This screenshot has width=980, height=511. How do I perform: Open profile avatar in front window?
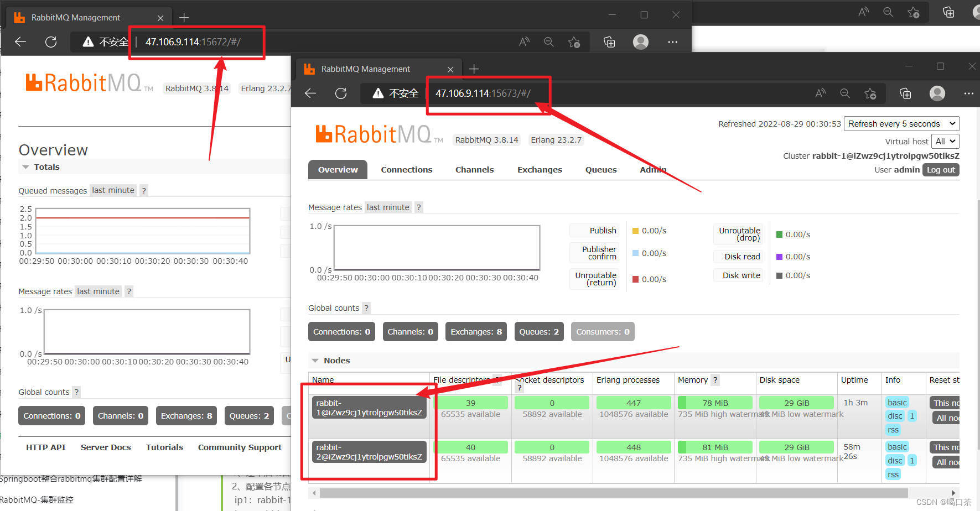pyautogui.click(x=937, y=93)
